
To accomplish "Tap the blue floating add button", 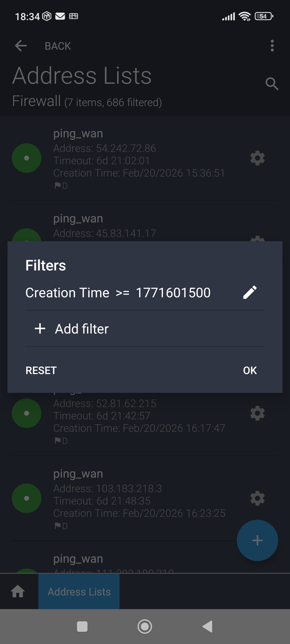I will coord(257,540).
